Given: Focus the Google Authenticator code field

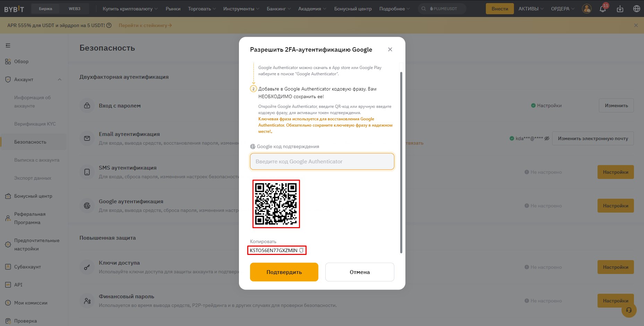Looking at the screenshot, I should [x=322, y=162].
